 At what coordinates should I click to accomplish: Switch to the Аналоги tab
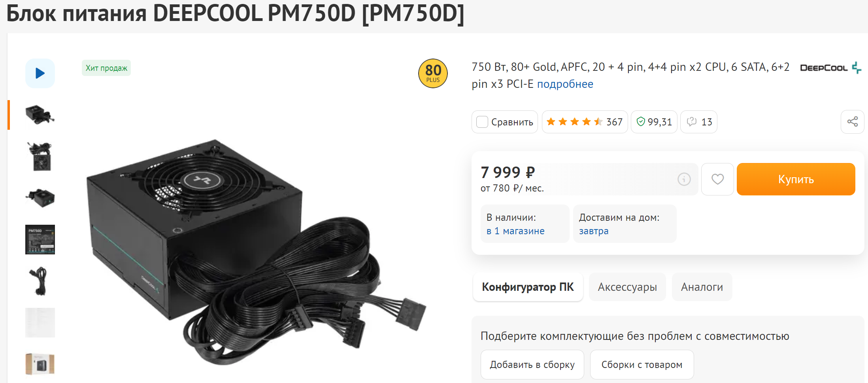tap(702, 287)
